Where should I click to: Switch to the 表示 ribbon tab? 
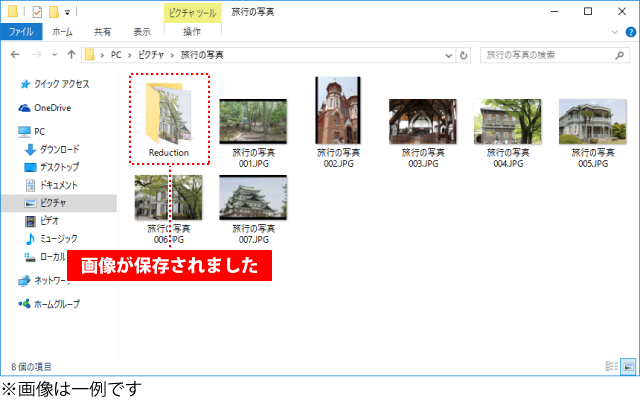(142, 32)
